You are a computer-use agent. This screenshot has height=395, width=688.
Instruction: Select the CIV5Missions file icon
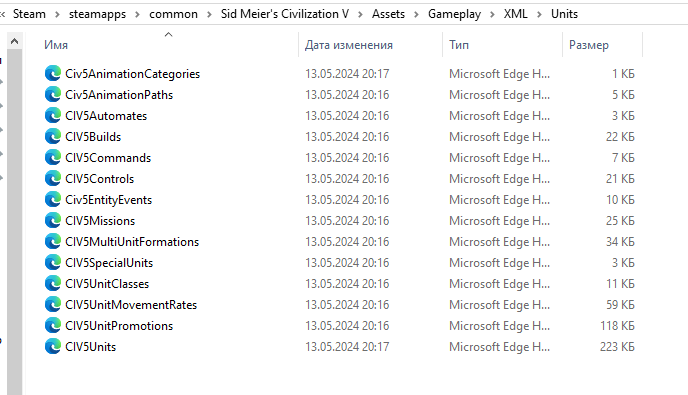(53, 221)
